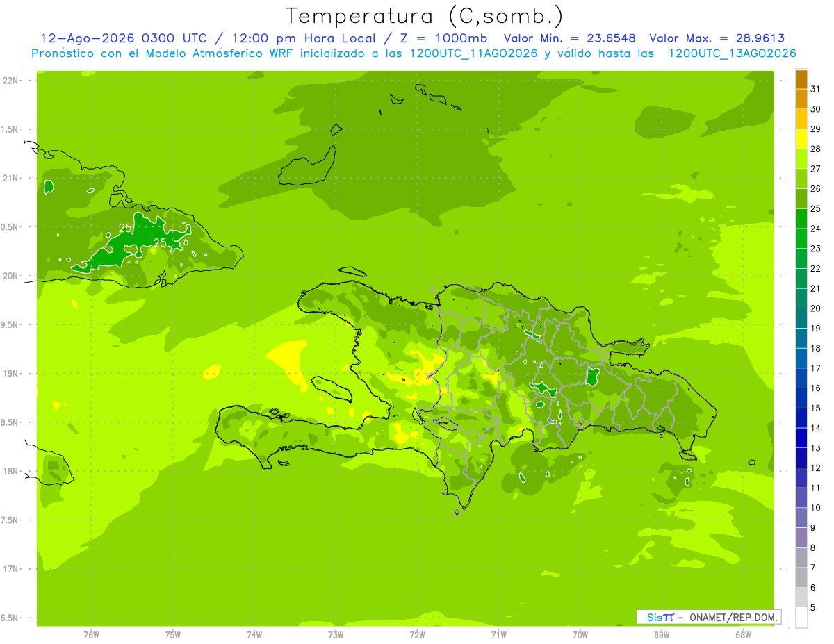Screen dimensions: 834x644
Task: Pick the legend swatch between 24 and 25
Action: (x=801, y=219)
